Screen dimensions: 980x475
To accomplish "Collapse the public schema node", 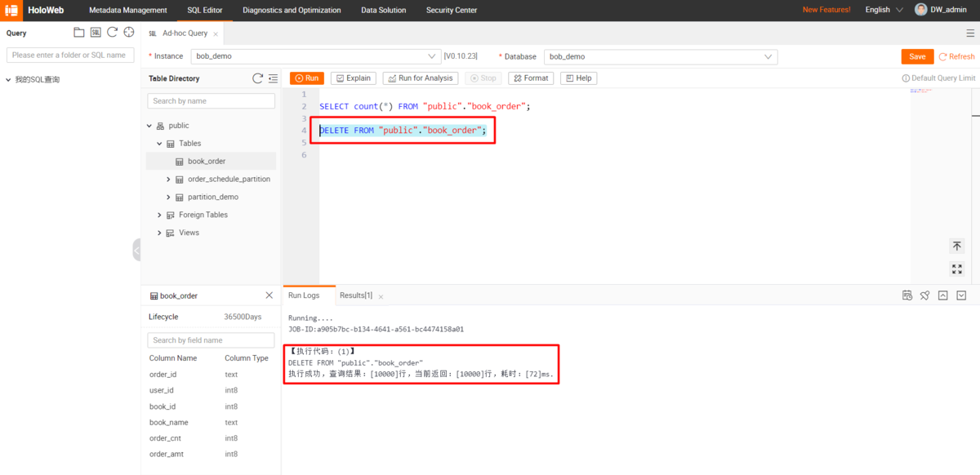I will (149, 126).
